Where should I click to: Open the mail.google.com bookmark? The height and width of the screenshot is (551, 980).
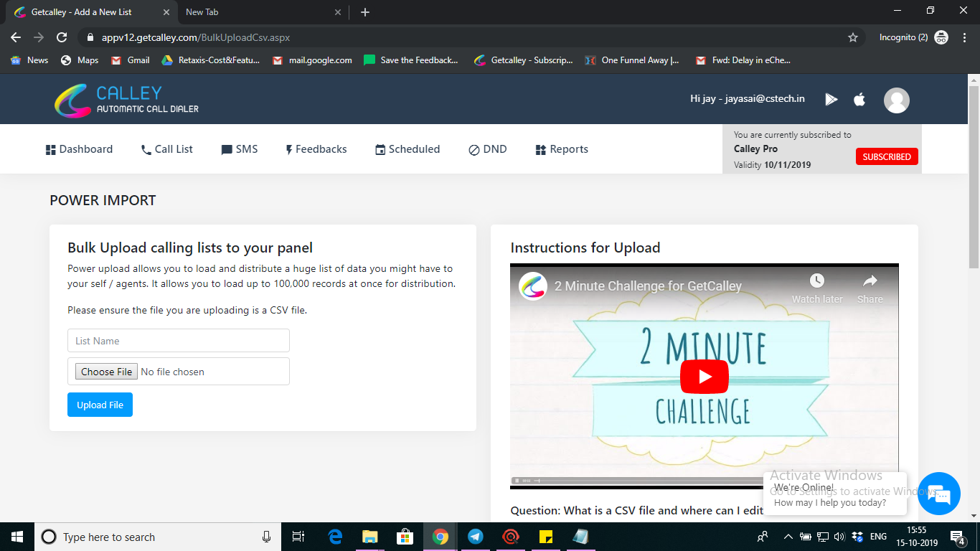point(312,60)
